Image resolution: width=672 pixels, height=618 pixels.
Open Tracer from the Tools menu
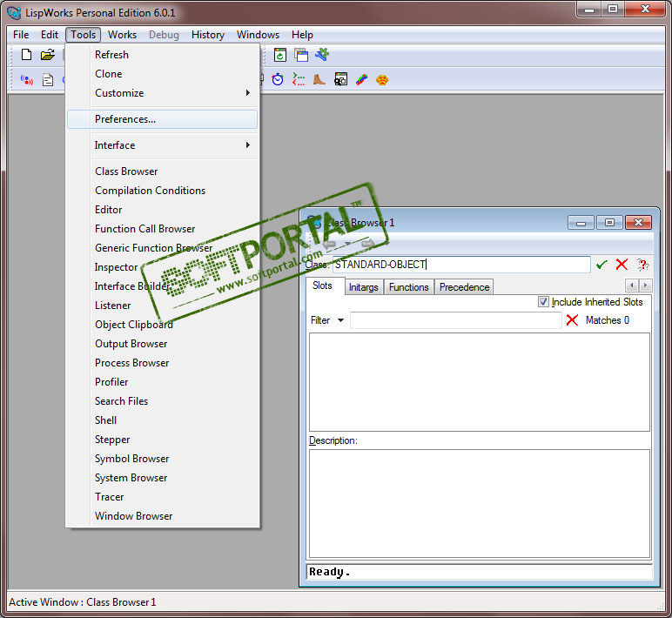pos(163,497)
